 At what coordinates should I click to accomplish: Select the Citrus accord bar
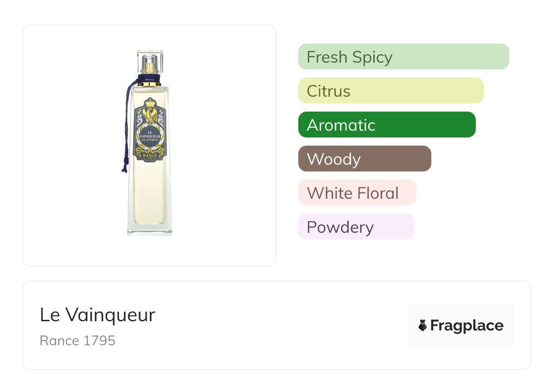click(x=390, y=91)
